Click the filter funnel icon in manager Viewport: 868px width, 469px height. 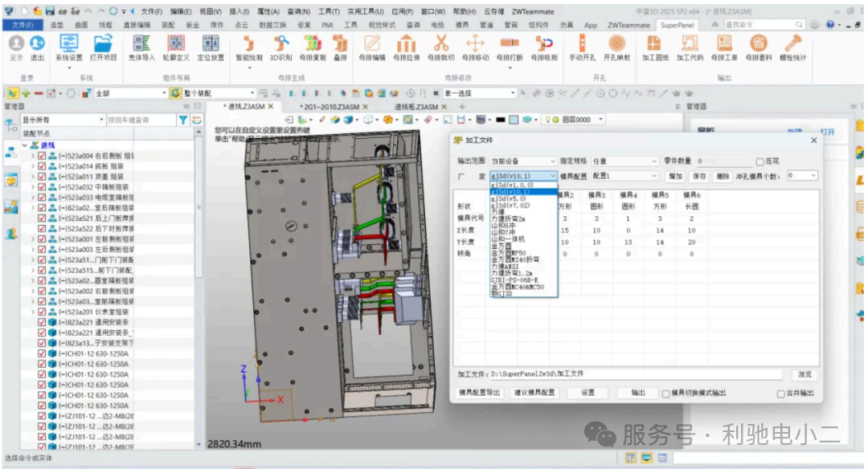(x=182, y=120)
